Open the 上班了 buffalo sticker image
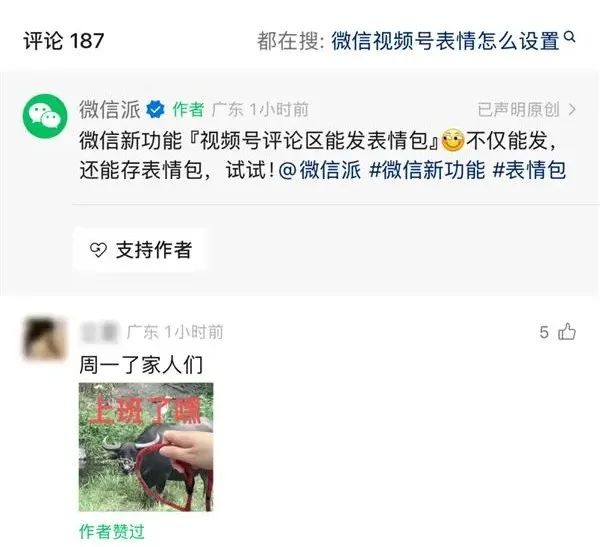The height and width of the screenshot is (547, 600). point(146,447)
